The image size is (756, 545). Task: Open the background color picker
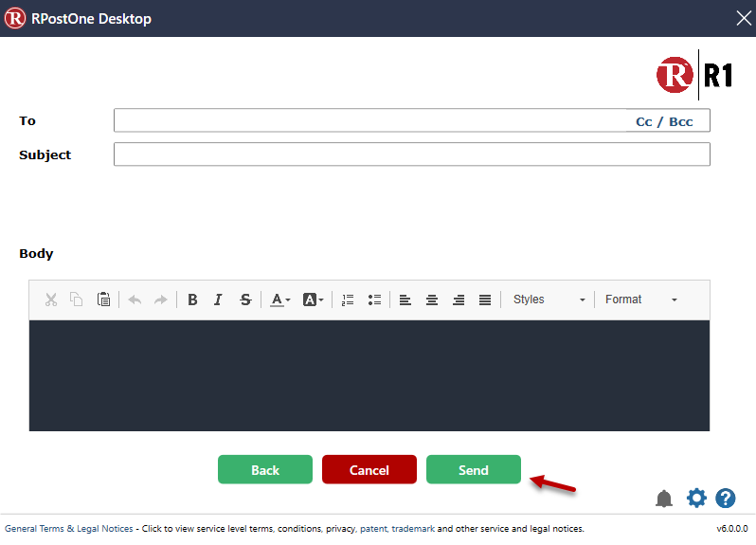[313, 300]
